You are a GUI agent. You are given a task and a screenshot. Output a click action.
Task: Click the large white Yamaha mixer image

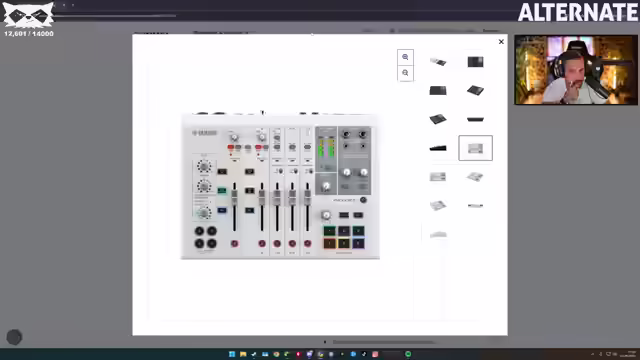tap(280, 186)
